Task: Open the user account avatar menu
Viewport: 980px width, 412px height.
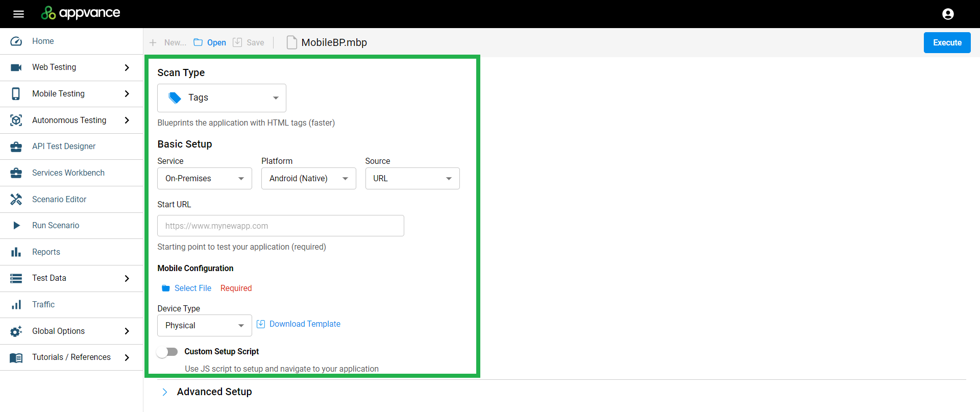Action: point(948,14)
